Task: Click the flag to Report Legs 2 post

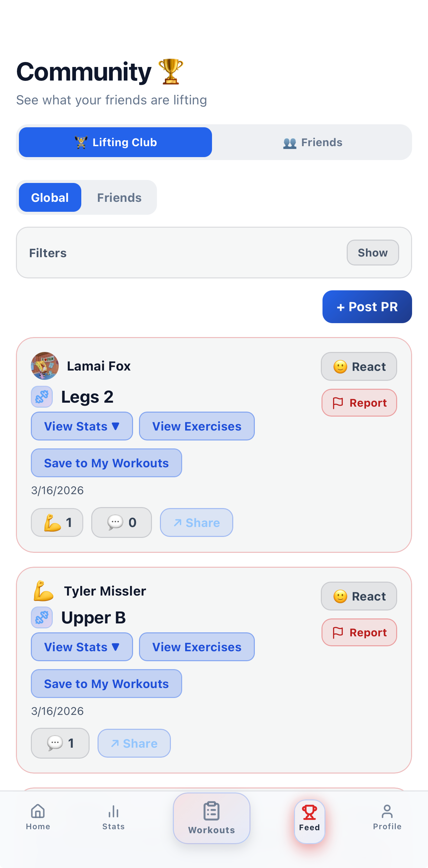Action: click(359, 402)
